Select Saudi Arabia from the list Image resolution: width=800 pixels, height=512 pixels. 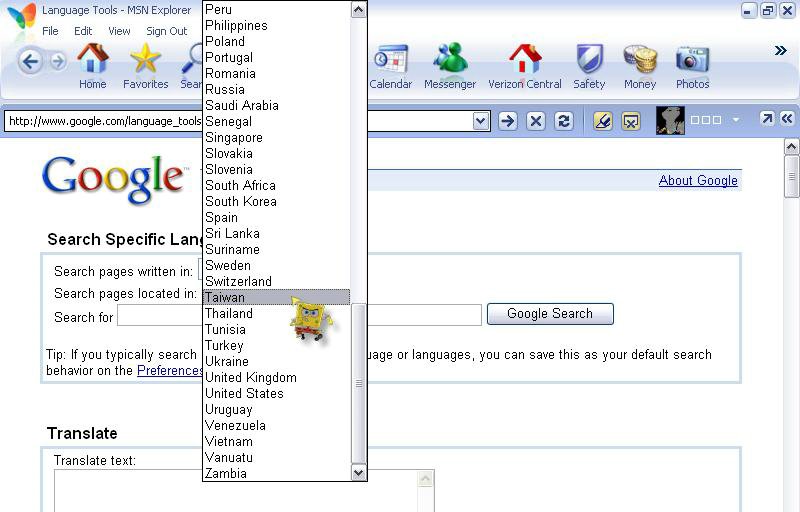pyautogui.click(x=276, y=106)
